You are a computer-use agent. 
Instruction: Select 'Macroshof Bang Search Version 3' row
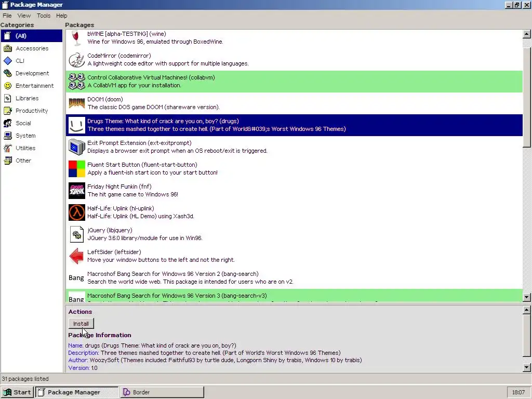coord(294,296)
